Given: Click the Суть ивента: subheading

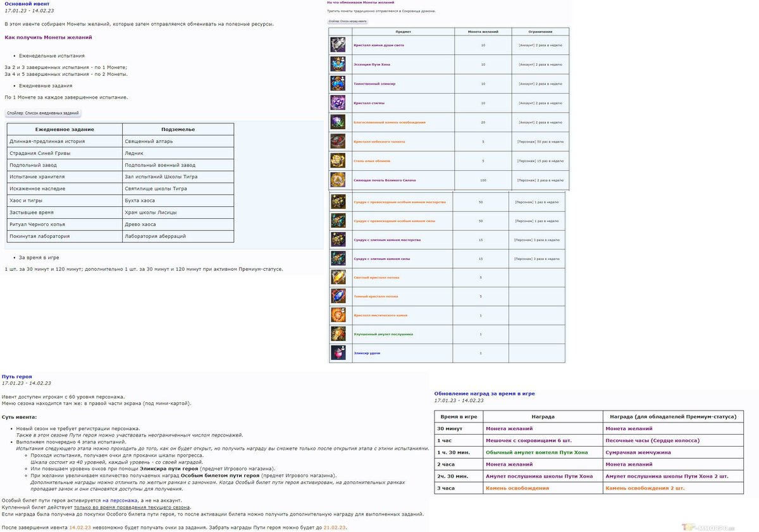Looking at the screenshot, I should pos(20,417).
